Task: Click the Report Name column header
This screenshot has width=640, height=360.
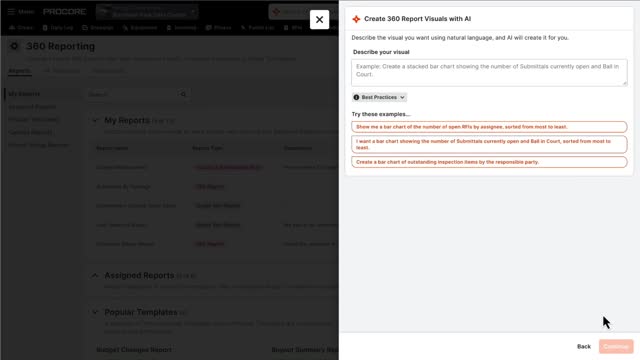Action: [x=112, y=148]
